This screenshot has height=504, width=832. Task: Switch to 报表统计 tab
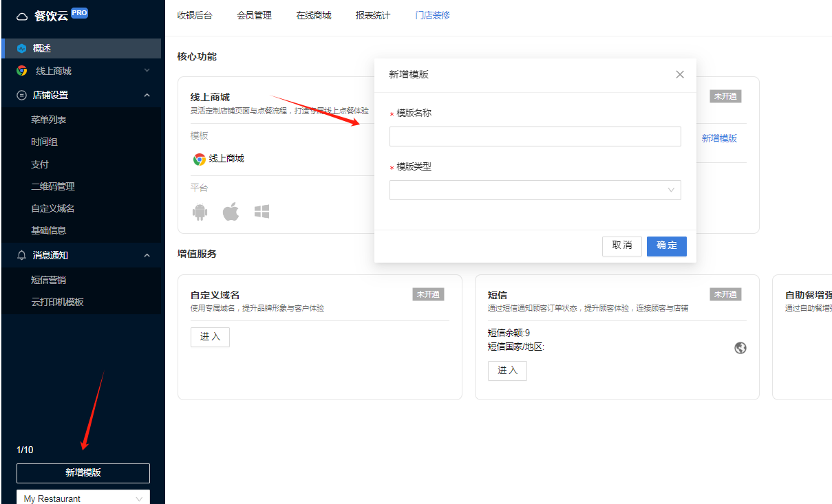(x=373, y=15)
